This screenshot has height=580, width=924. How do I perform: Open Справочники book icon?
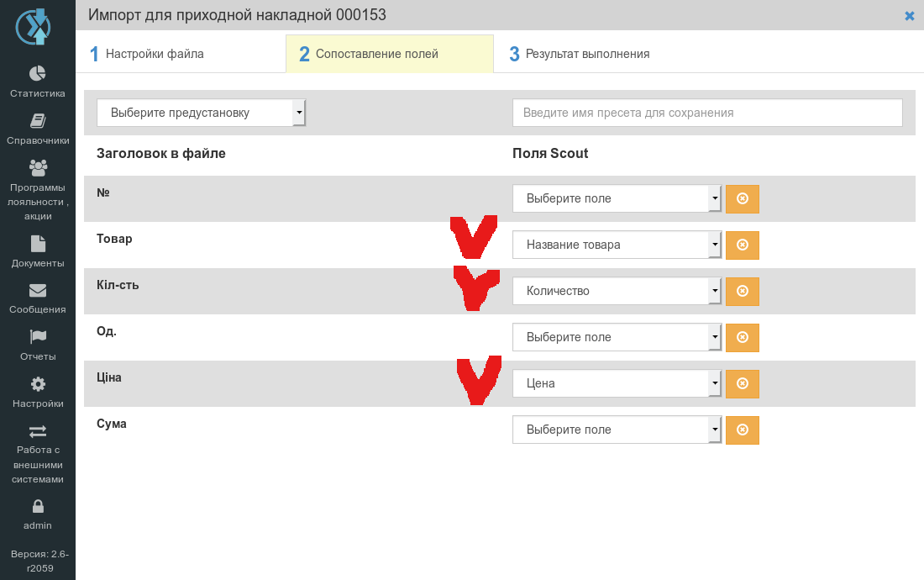(38, 121)
